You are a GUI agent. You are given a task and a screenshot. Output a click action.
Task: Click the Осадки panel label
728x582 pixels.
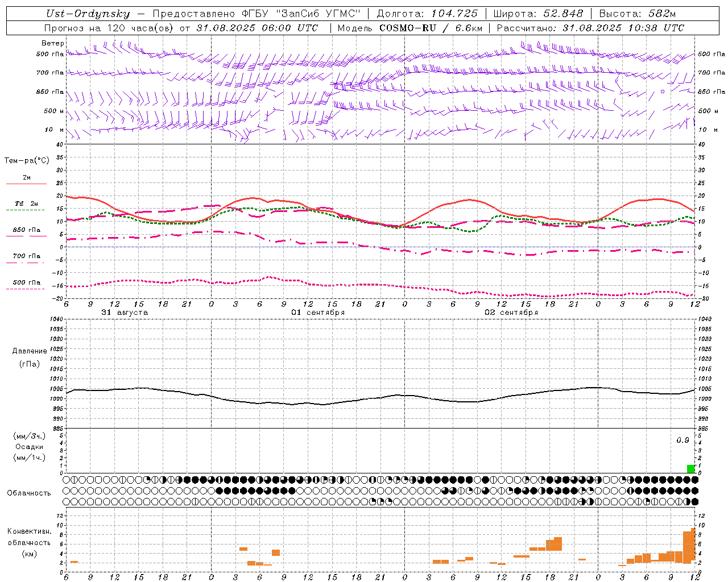point(30,447)
